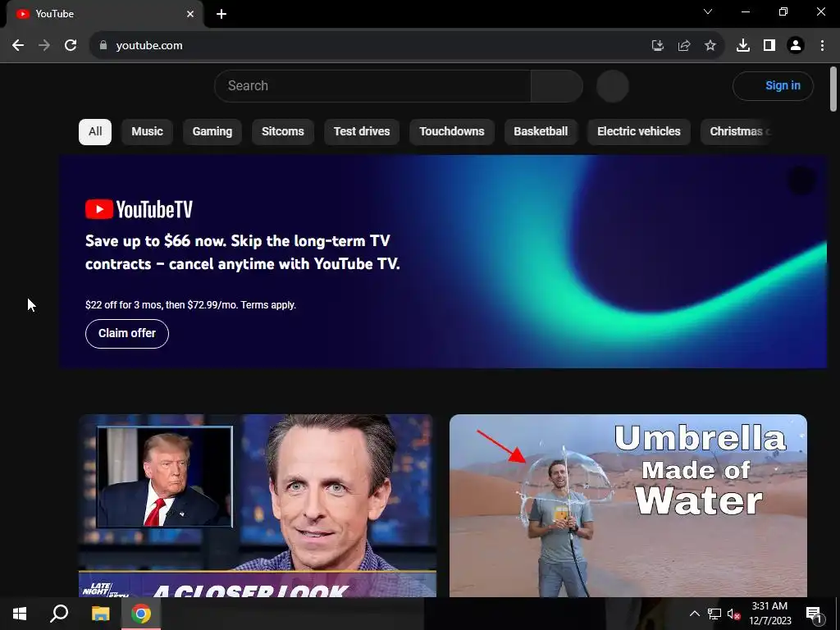Viewport: 840px width, 630px height.
Task: Open a new browser tab
Action: coord(221,14)
